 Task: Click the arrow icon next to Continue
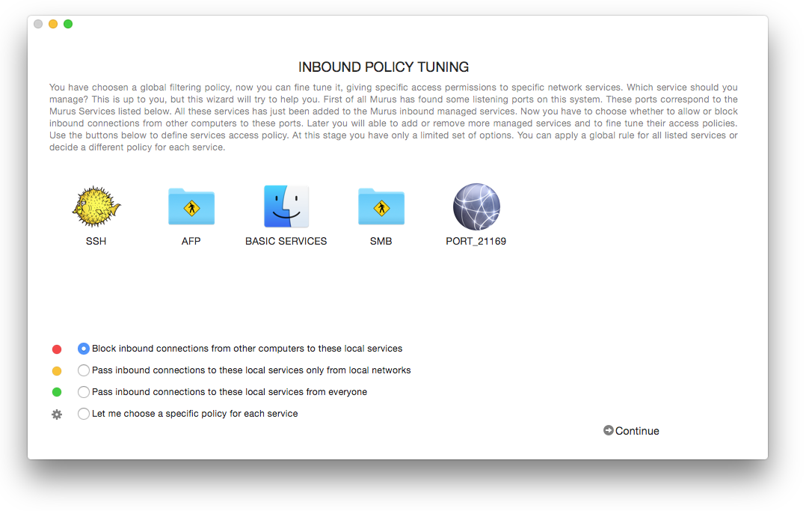[x=609, y=430]
